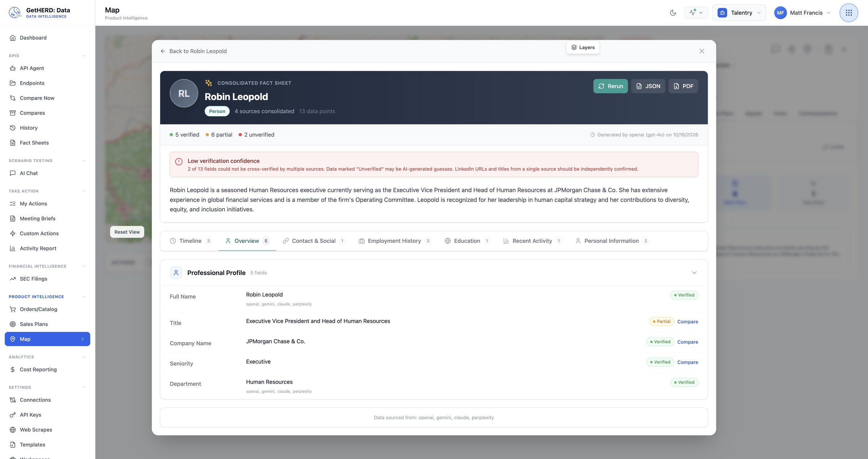Close the fact sheet dialog
The height and width of the screenshot is (459, 868).
pyautogui.click(x=702, y=51)
